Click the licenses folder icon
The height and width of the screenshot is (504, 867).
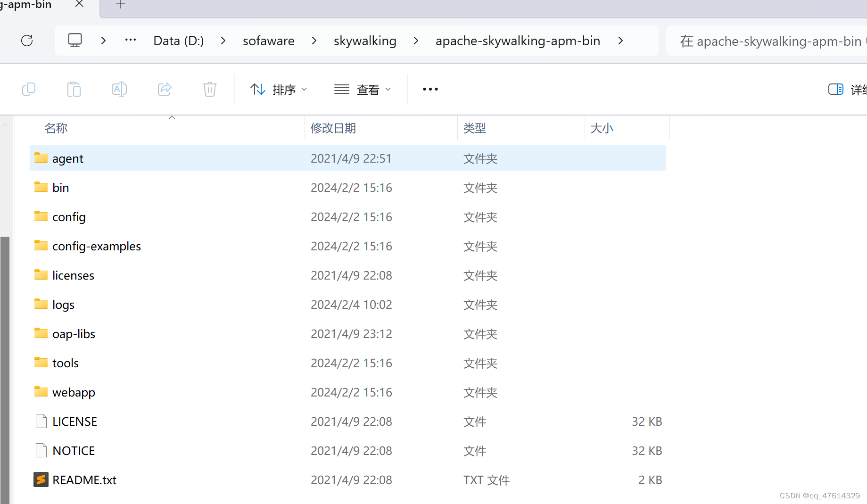[41, 275]
